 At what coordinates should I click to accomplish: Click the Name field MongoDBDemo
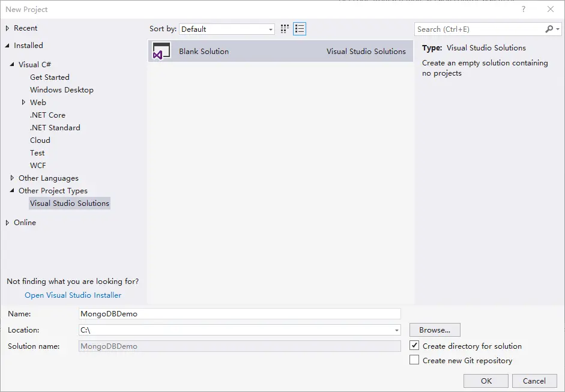pyautogui.click(x=240, y=314)
